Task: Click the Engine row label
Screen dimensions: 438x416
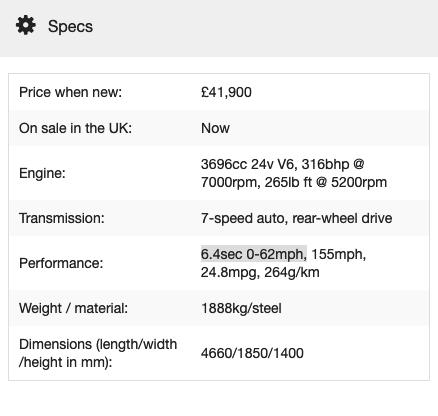Action: coord(42,173)
